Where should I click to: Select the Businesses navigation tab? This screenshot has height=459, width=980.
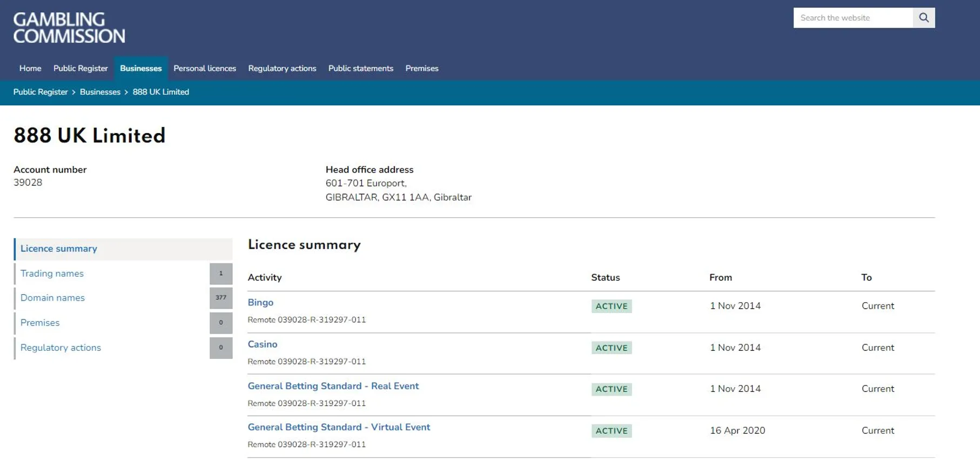click(x=140, y=69)
